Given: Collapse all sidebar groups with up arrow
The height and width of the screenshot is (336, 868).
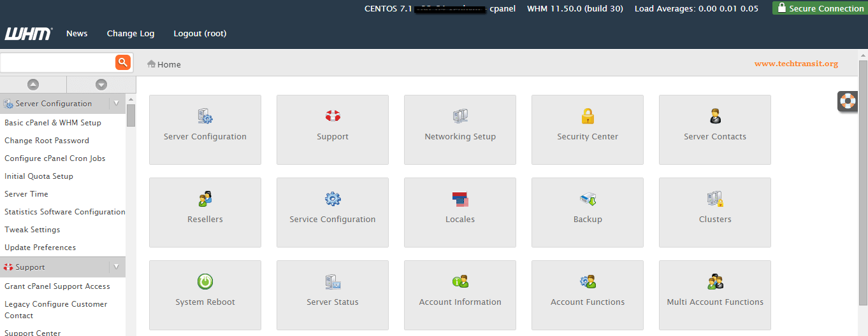Looking at the screenshot, I should tap(33, 84).
